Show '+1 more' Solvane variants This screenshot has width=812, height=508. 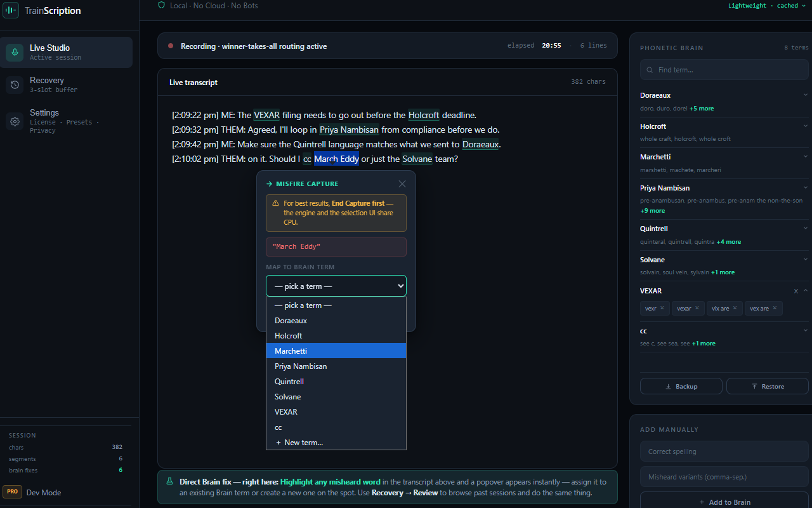(723, 272)
